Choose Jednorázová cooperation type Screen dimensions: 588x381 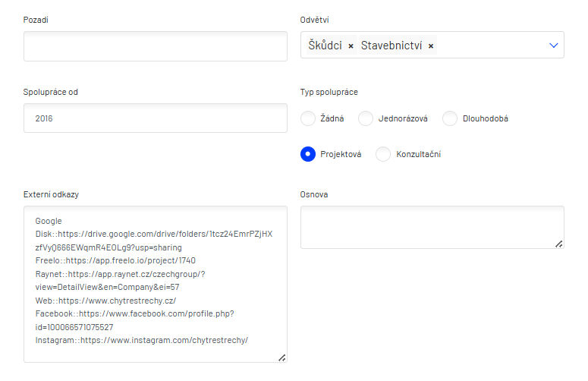tap(366, 118)
